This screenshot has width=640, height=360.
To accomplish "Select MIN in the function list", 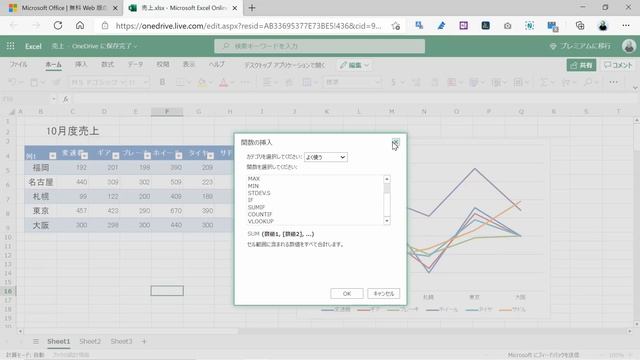I will coord(253,186).
